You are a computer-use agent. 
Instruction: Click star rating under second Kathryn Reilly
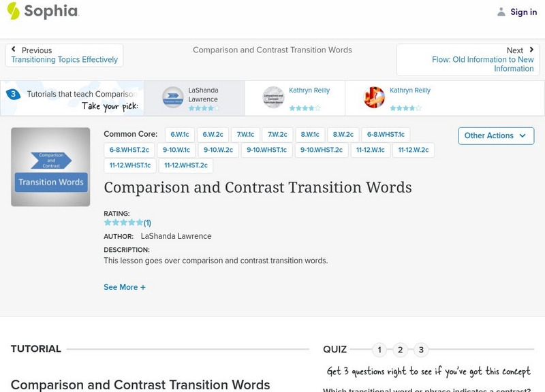coord(405,108)
